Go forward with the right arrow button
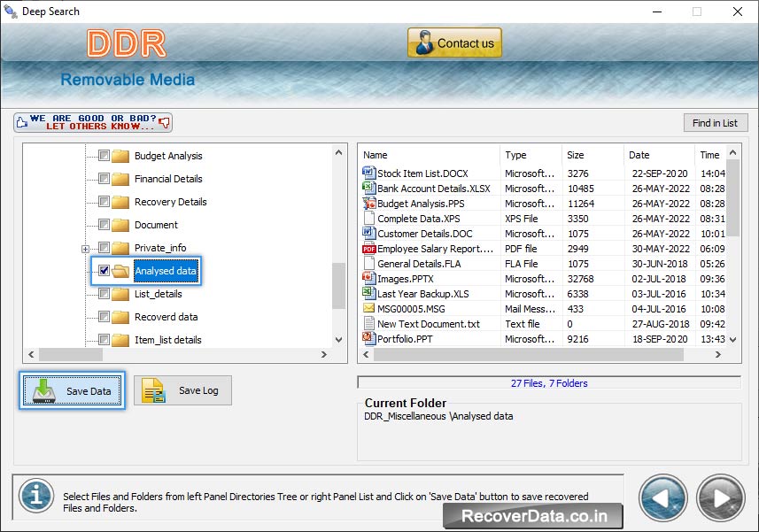Viewport: 759px width, 532px height. (721, 498)
